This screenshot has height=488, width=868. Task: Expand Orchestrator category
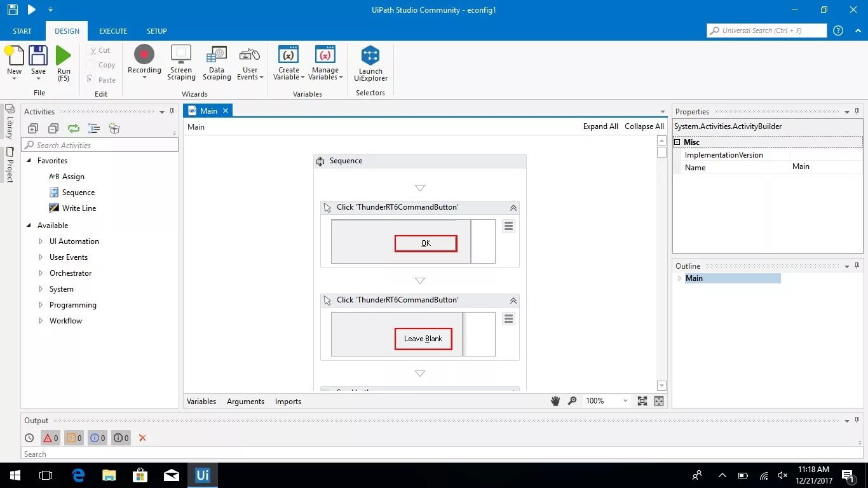(x=41, y=273)
